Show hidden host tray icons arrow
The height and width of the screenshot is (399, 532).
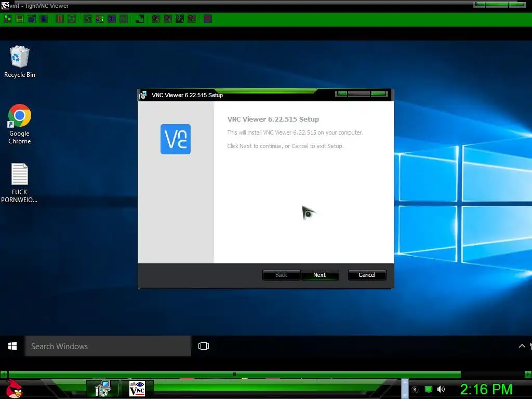coord(415,390)
